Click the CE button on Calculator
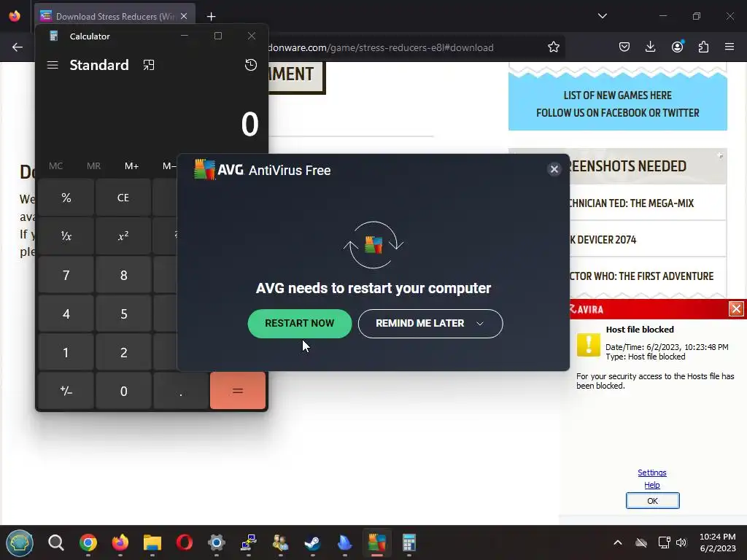Viewport: 747px width, 560px height. [x=123, y=198]
